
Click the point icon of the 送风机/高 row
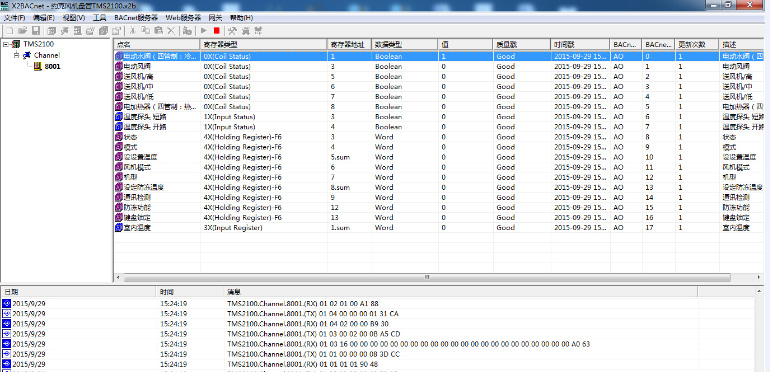pos(118,76)
